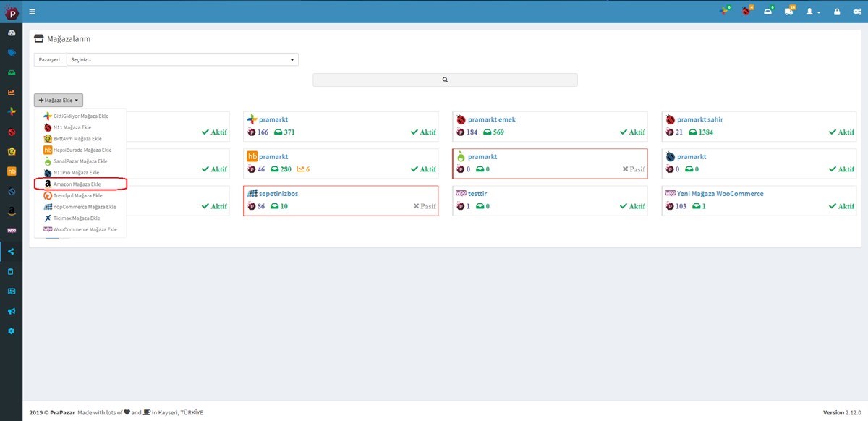Choose Amazon Mağaza Ekle from the menu
Image resolution: width=868 pixels, height=421 pixels.
point(80,184)
